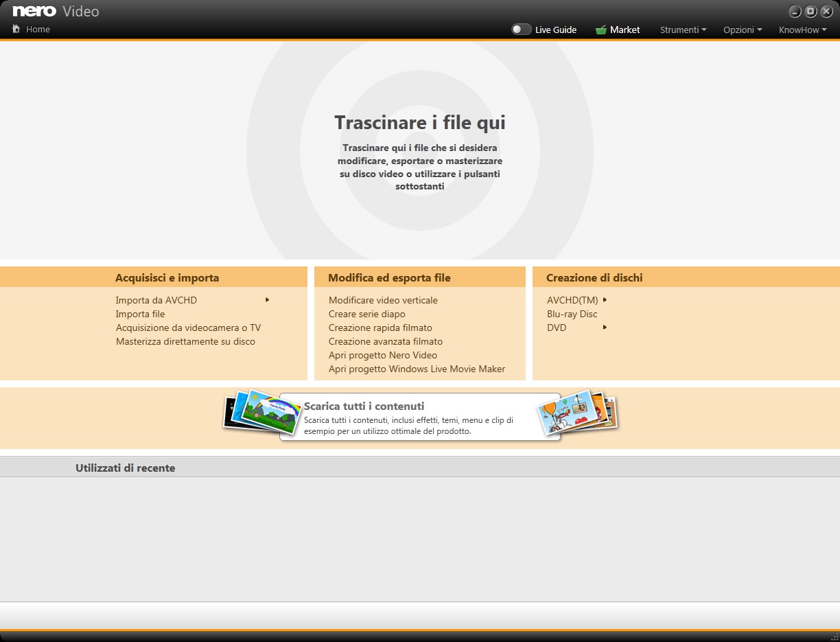The width and height of the screenshot is (840, 642).
Task: Click the Nero logo in title bar
Action: point(34,11)
